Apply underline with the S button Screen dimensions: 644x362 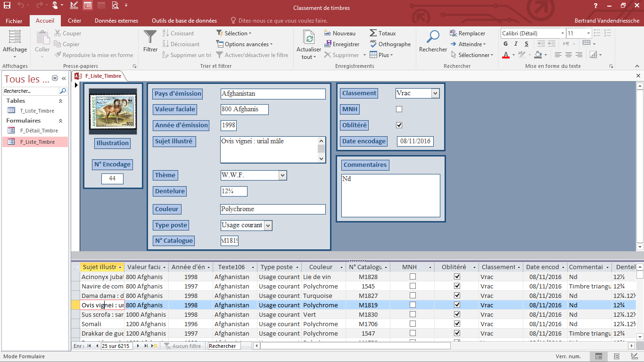point(526,44)
